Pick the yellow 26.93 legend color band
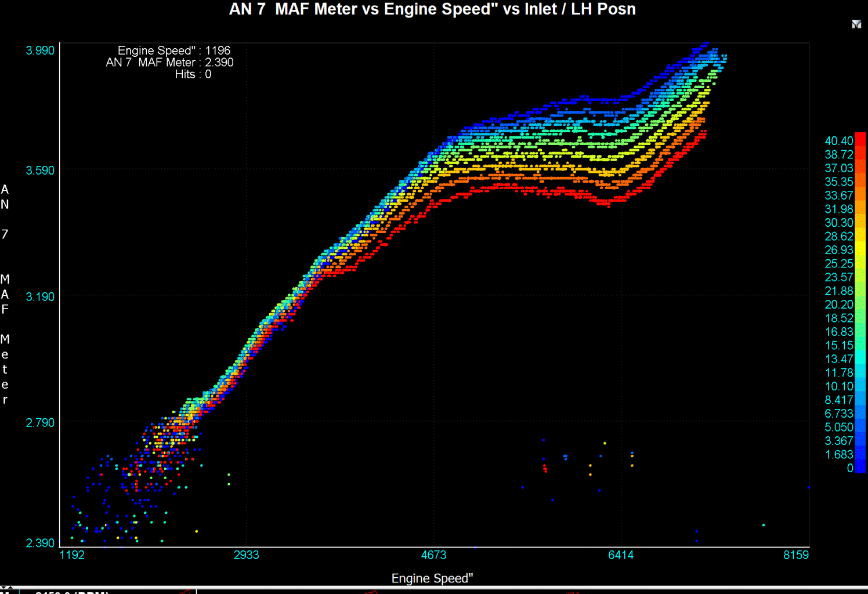Viewport: 868px width, 594px height. [860, 250]
